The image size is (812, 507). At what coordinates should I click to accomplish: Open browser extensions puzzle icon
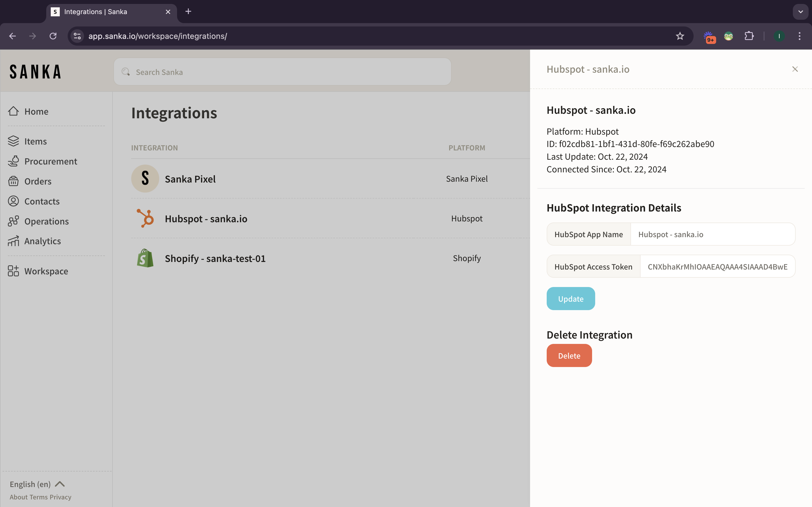click(749, 36)
